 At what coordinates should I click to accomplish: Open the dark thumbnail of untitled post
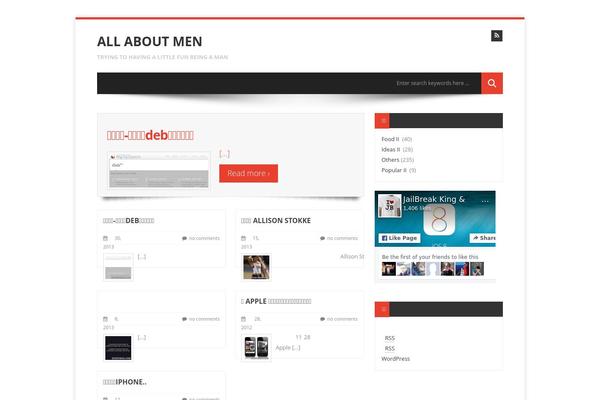pyautogui.click(x=118, y=348)
